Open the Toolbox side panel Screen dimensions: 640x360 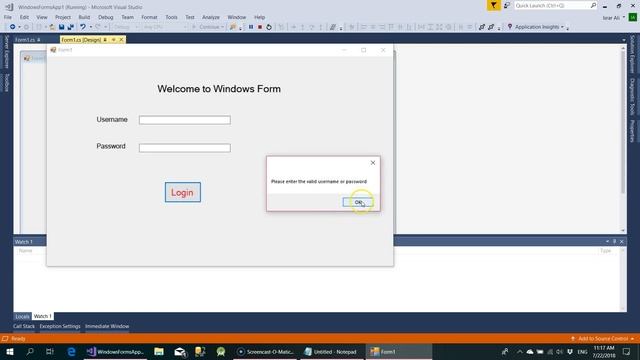[6, 83]
